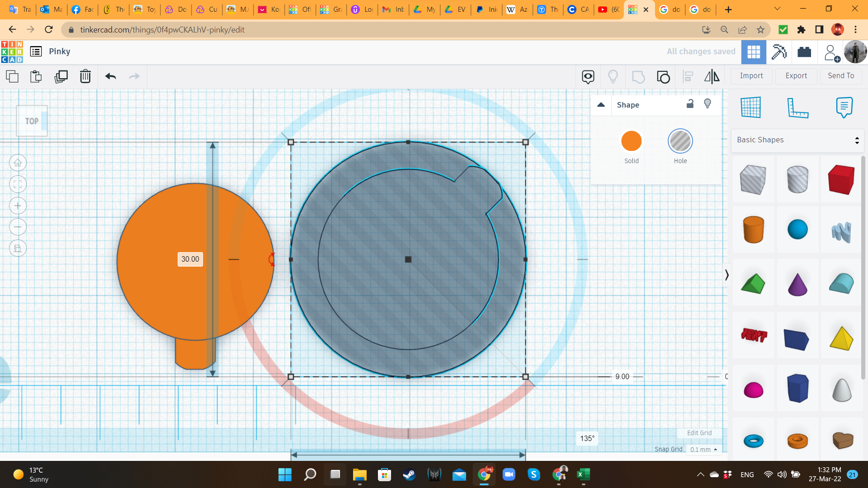
Task: Click the Align tool icon
Action: pos(688,76)
